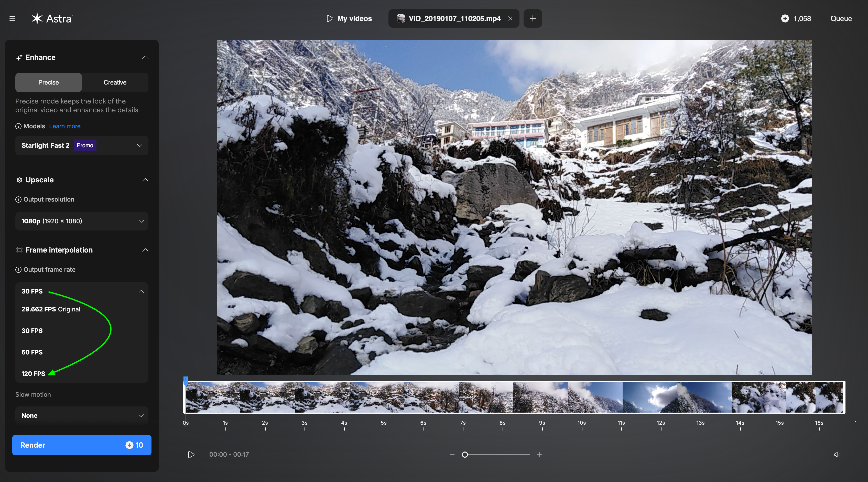Screen dimensions: 868x482
Task: Close the VID_20190107_110205.mp4 tab
Action: tap(510, 18)
